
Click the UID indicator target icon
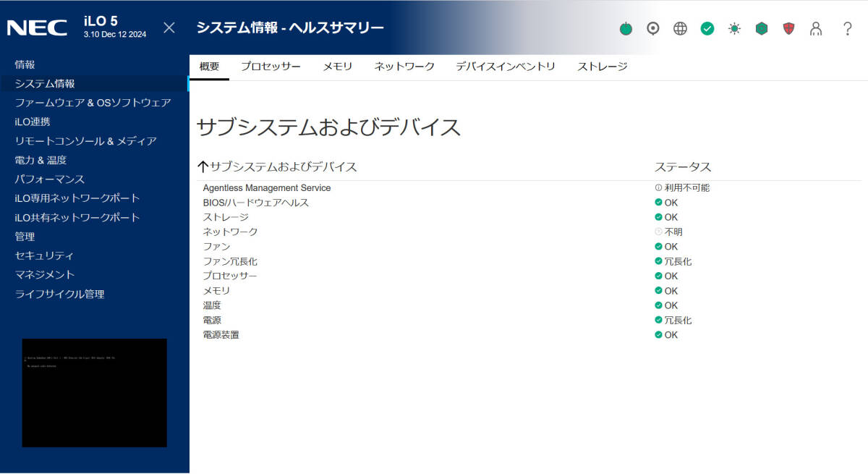pyautogui.click(x=653, y=29)
